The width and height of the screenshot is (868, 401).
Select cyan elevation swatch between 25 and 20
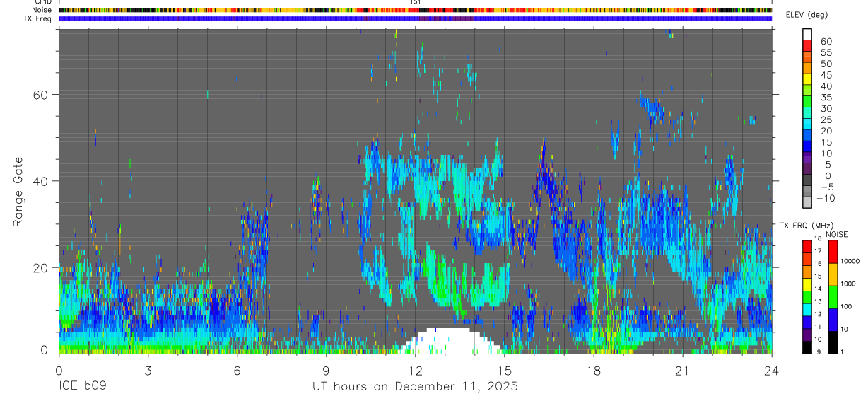click(x=807, y=122)
